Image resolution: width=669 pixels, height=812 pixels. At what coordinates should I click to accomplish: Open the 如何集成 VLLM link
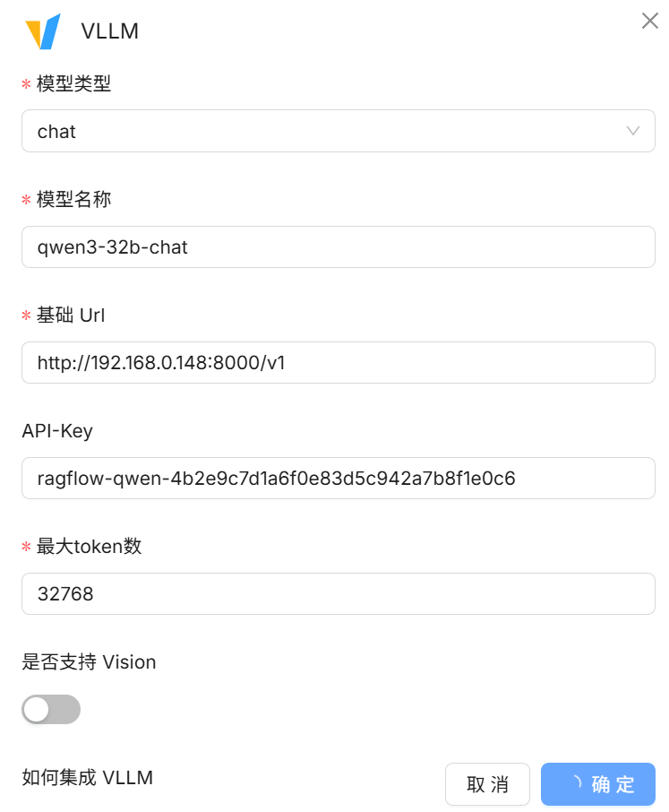click(88, 777)
